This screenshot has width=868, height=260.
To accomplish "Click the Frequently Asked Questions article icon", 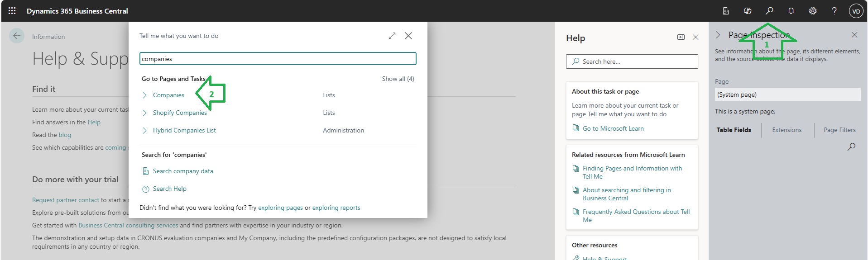I will coord(576,212).
